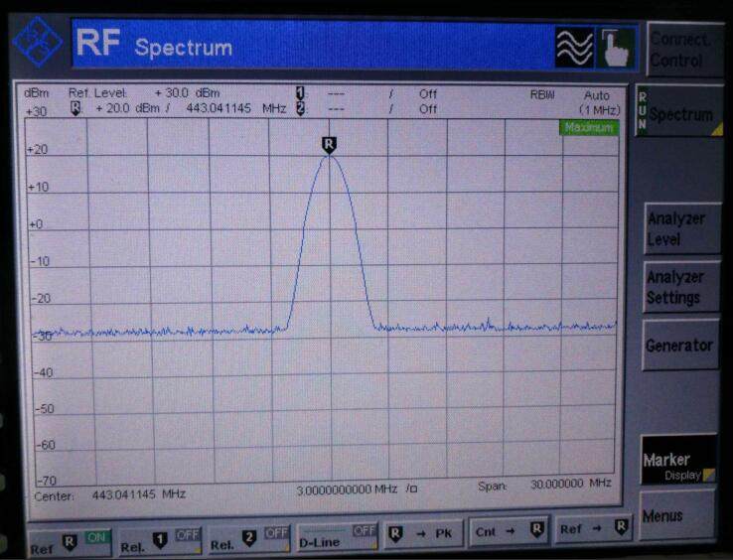733x560 pixels.
Task: Click the R marker icon in header readout
Action: click(75, 108)
